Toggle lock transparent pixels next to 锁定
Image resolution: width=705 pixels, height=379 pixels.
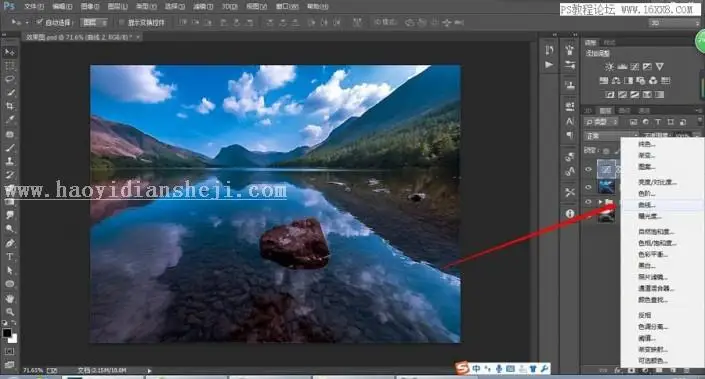606,151
